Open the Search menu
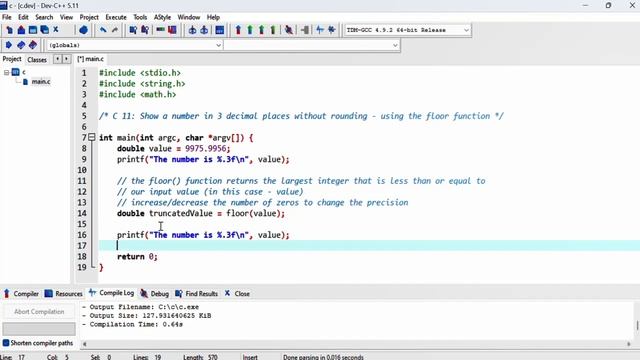The image size is (640, 360). (44, 17)
